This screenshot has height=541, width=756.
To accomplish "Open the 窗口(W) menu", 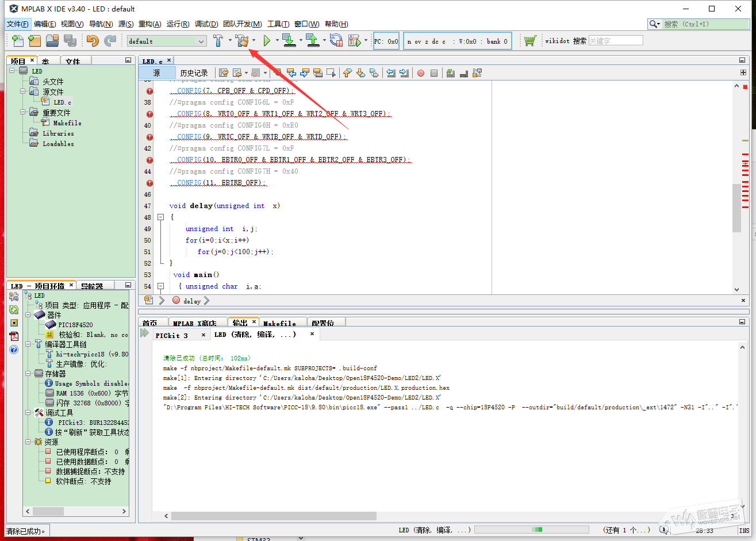I will (306, 24).
